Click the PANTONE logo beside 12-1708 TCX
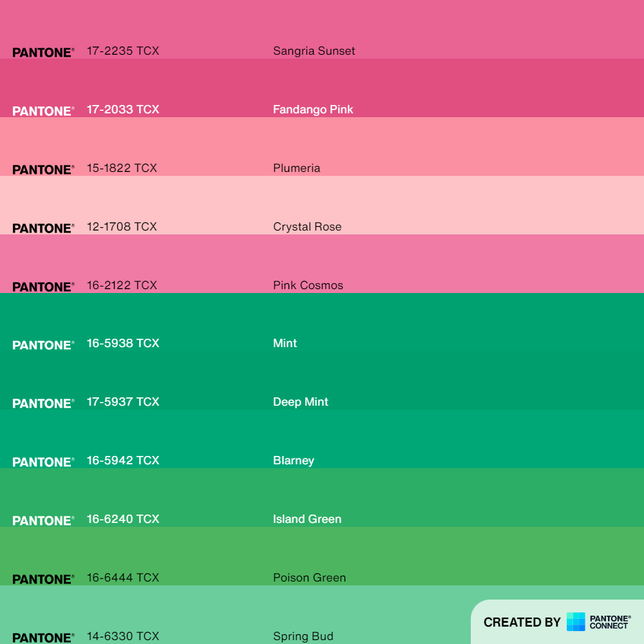The image size is (644, 644). pos(43,229)
